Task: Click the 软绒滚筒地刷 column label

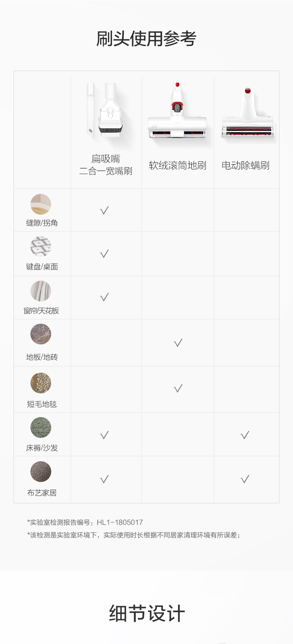Action: click(178, 165)
